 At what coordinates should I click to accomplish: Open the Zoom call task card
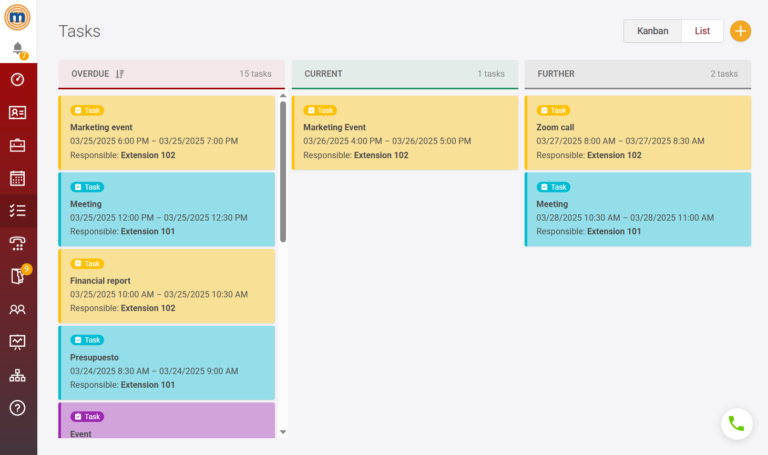pyautogui.click(x=637, y=133)
